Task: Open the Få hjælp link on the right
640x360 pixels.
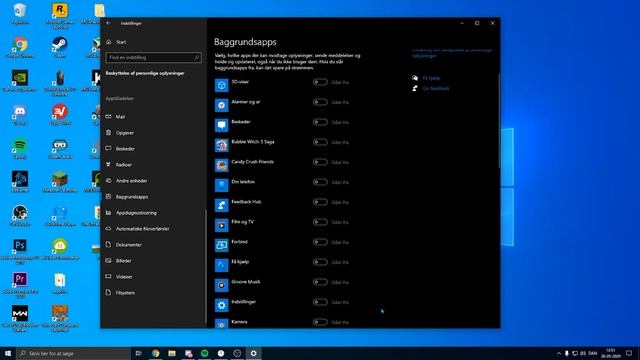Action: (x=431, y=78)
